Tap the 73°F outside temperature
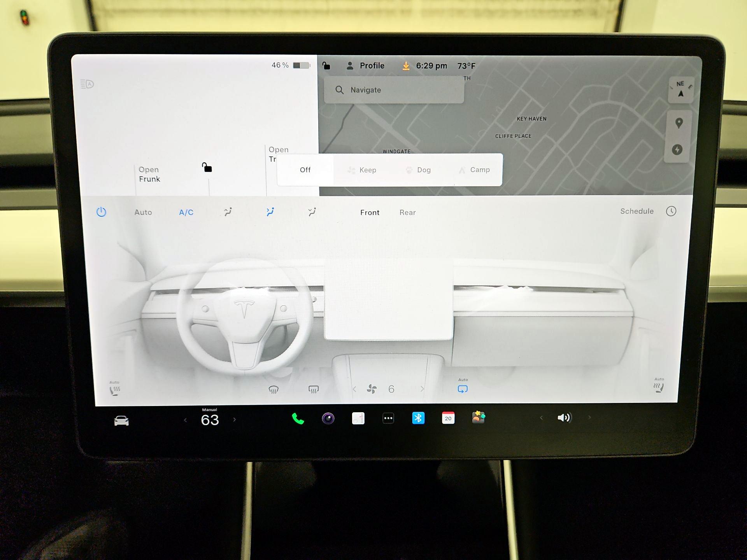 point(466,66)
